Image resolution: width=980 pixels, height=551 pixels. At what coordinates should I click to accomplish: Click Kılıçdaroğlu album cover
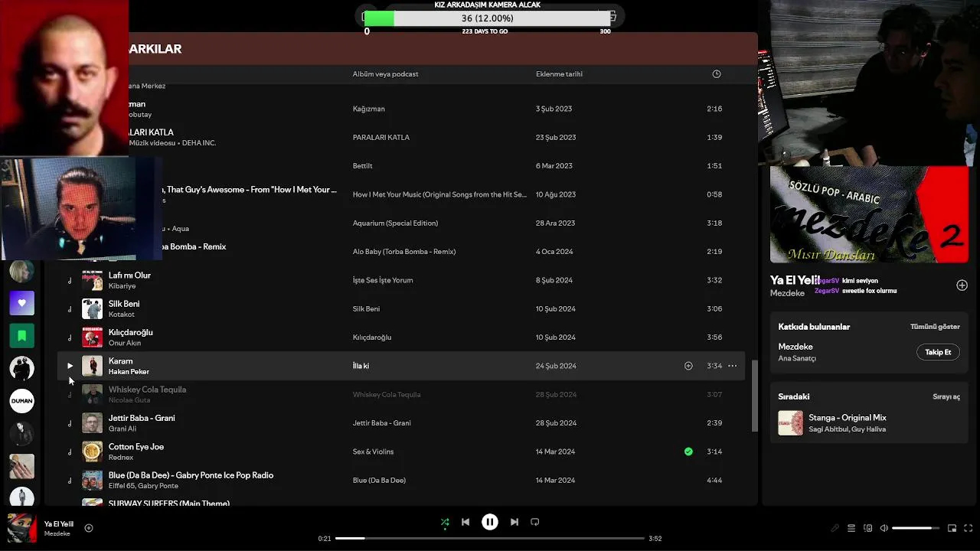tap(92, 337)
